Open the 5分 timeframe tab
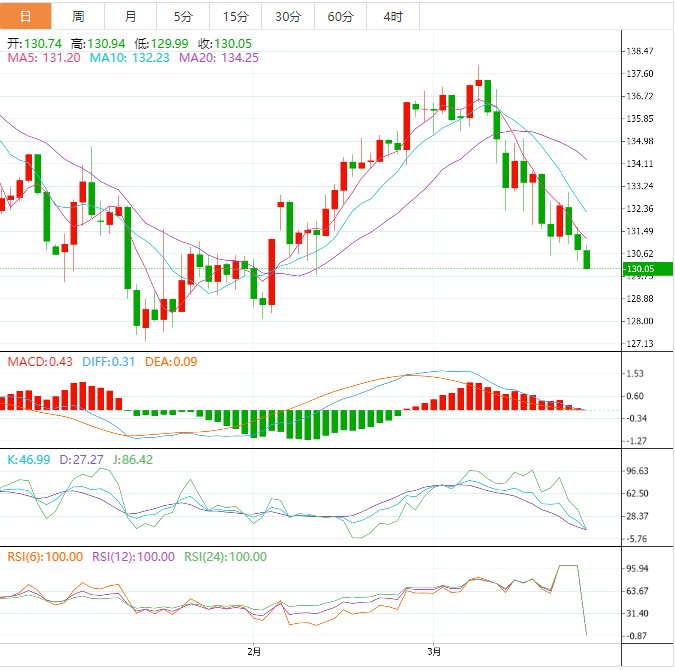The width and height of the screenshot is (675, 671). pos(183,16)
